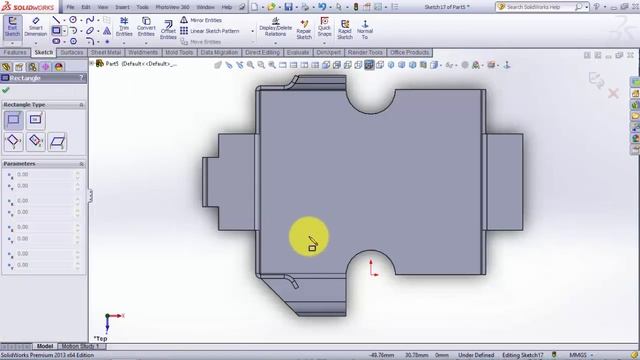Select the Circle sketch tool
This screenshot has width=640, height=360.
[73, 20]
